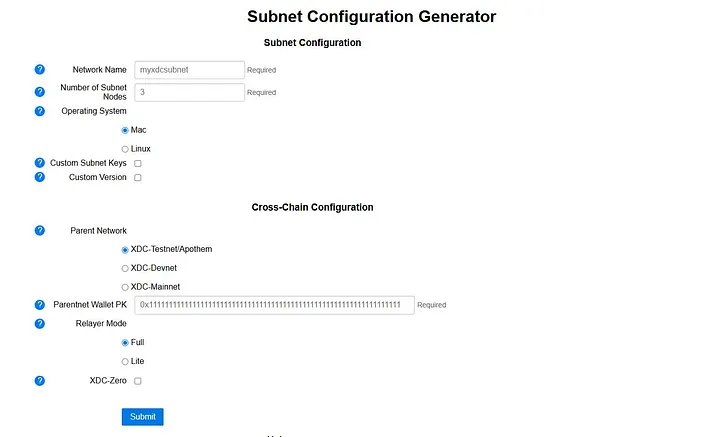Click into the Network Name field
This screenshot has width=720, height=437.
[x=190, y=70]
